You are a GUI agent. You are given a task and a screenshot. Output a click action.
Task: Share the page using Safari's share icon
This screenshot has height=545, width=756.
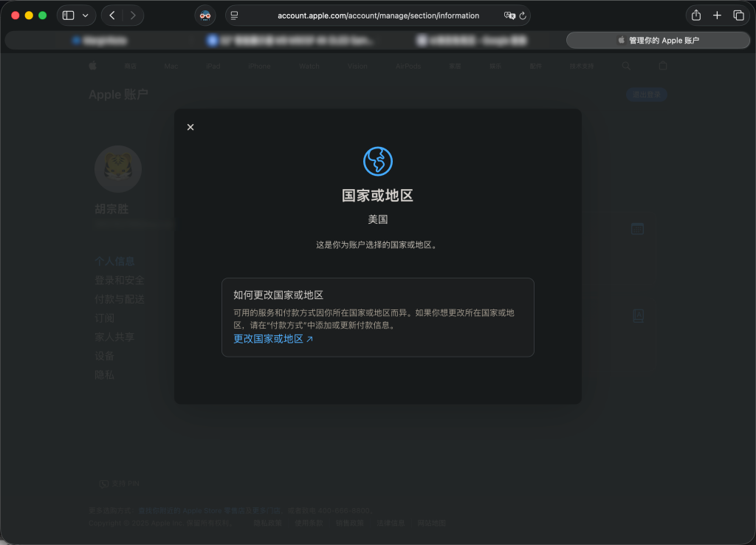point(695,15)
